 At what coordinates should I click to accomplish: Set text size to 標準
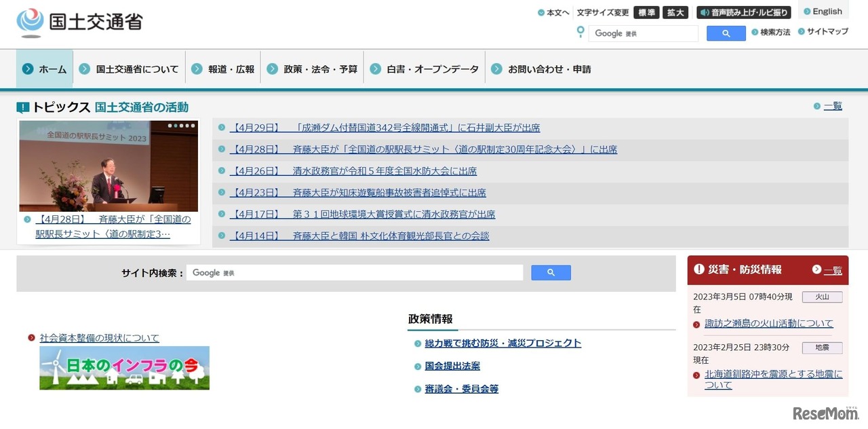click(646, 12)
